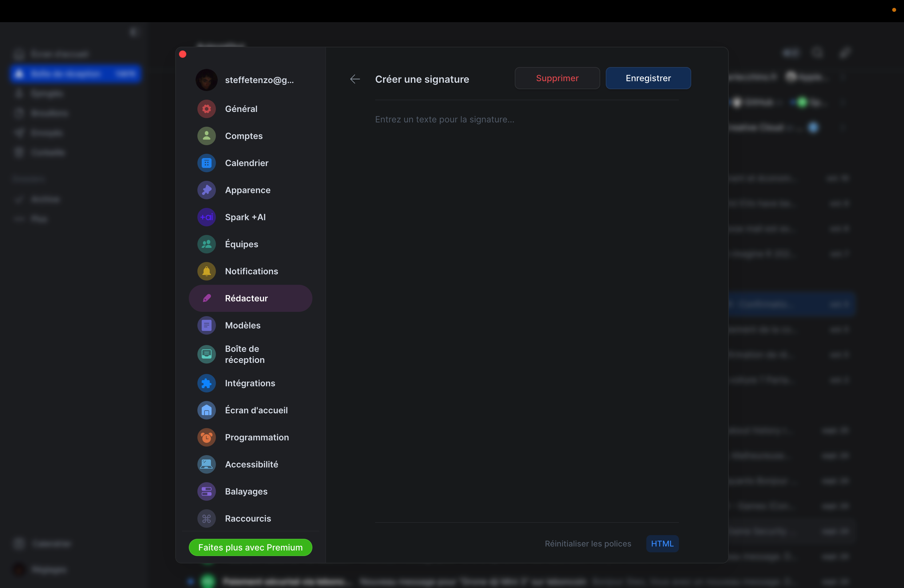Click the Faites plus avec Premium button
The image size is (904, 588).
pos(250,547)
